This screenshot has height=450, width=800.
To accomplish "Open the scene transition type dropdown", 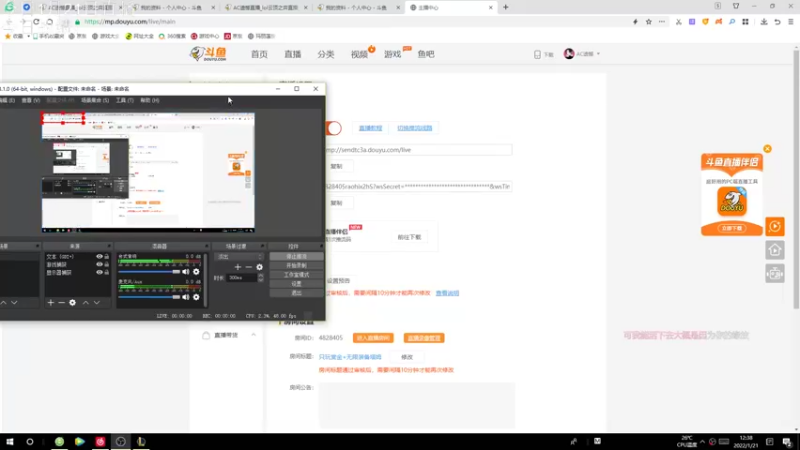I will [238, 257].
